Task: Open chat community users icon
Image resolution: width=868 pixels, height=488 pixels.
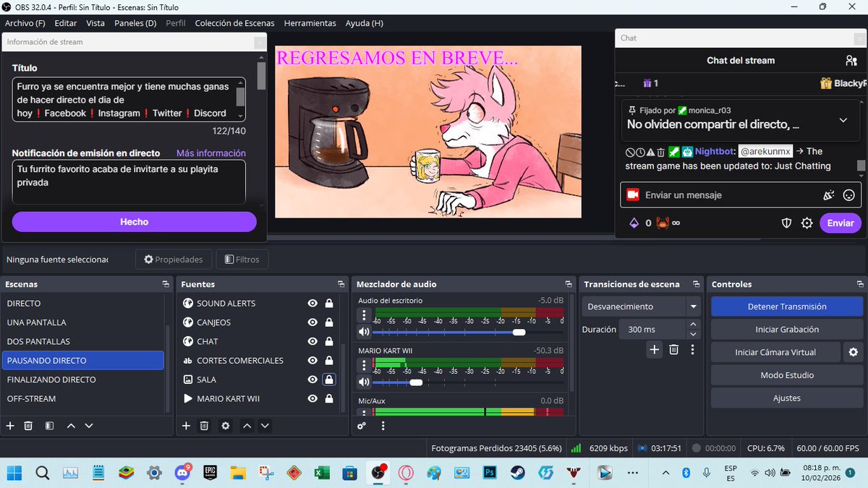Action: [851, 61]
